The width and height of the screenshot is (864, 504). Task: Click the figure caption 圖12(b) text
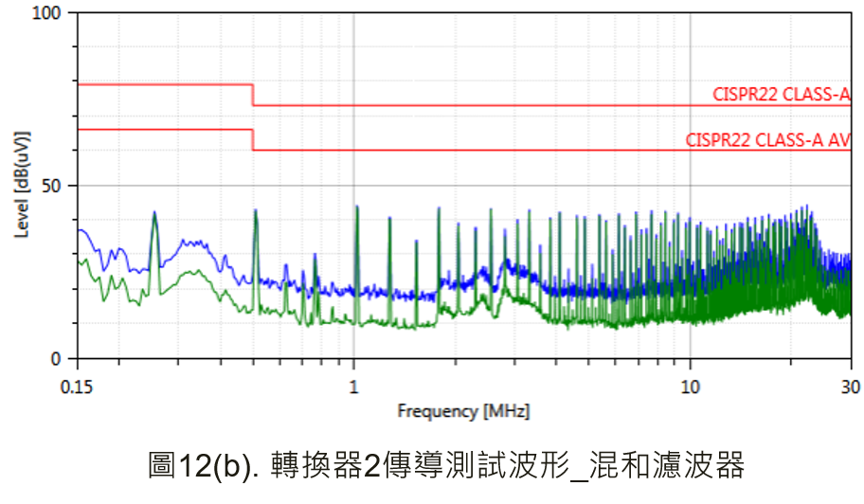click(x=446, y=465)
